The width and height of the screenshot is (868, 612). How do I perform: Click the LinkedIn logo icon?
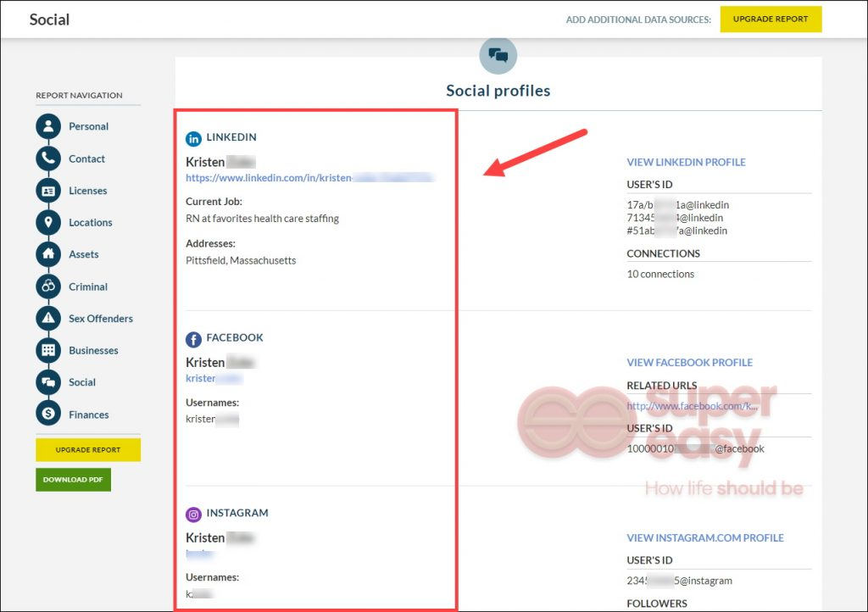click(x=193, y=138)
